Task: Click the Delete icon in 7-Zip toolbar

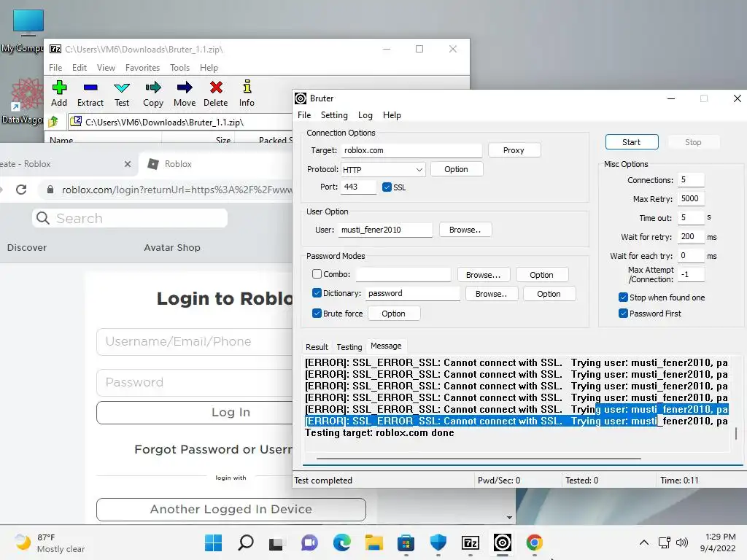Action: click(x=216, y=87)
